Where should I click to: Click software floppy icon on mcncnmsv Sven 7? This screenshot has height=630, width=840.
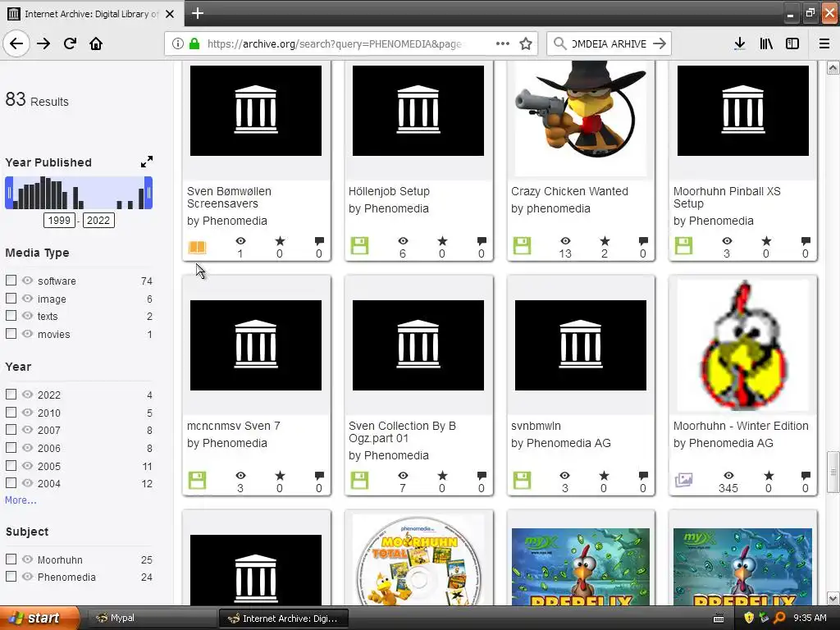(x=197, y=481)
